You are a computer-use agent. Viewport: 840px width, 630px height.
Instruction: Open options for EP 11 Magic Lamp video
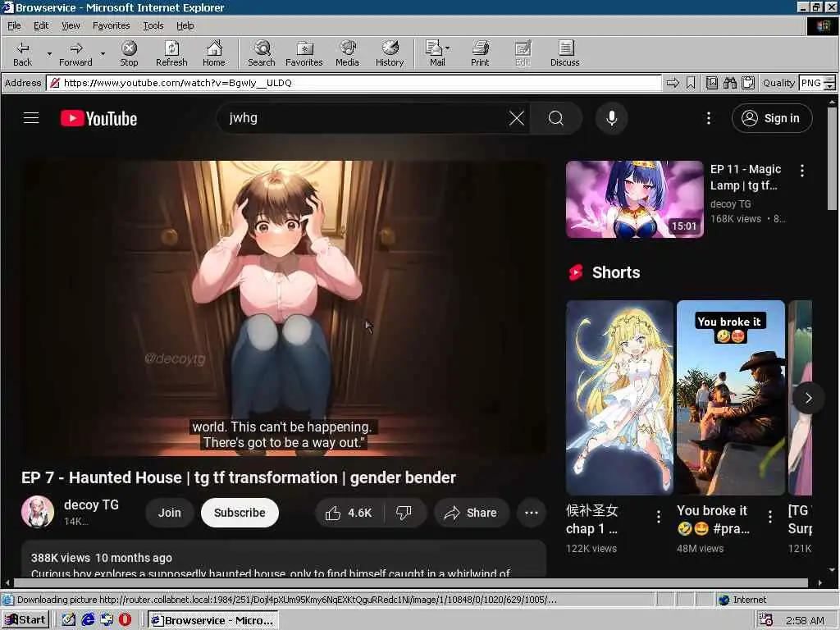(x=802, y=171)
